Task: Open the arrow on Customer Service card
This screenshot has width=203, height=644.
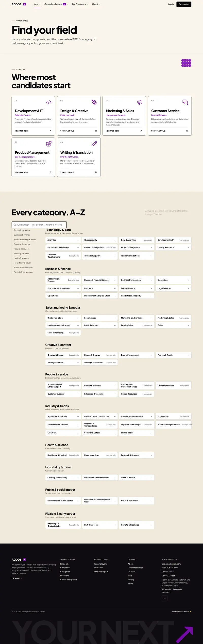Action: [x=187, y=131]
